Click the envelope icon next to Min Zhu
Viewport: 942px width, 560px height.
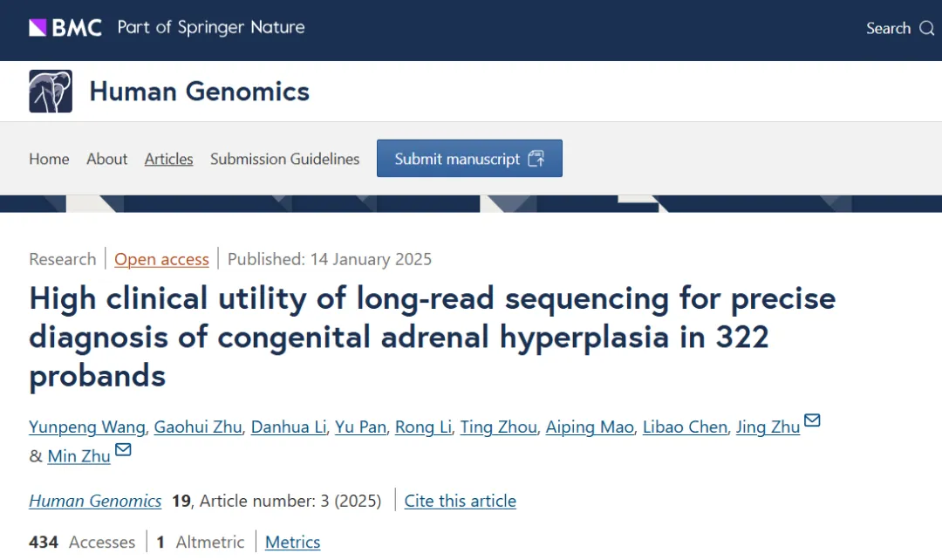pos(123,450)
